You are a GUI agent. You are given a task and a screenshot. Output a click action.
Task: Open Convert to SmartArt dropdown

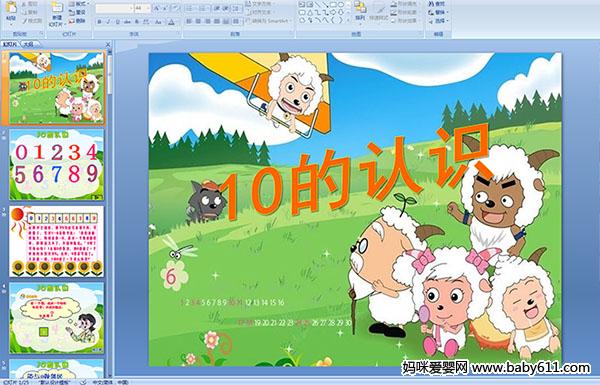268,21
